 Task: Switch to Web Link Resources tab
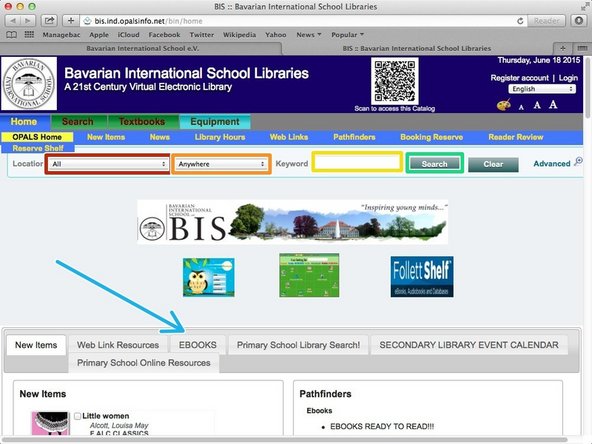pos(118,345)
